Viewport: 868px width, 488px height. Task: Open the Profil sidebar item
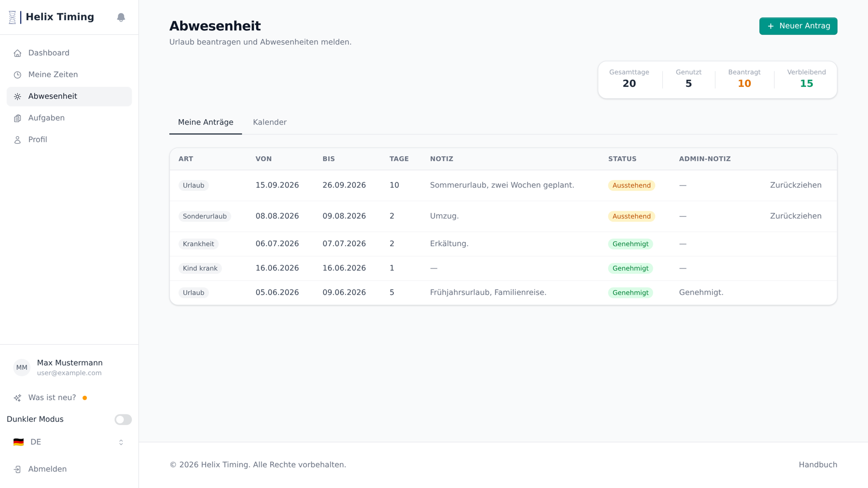click(x=69, y=140)
